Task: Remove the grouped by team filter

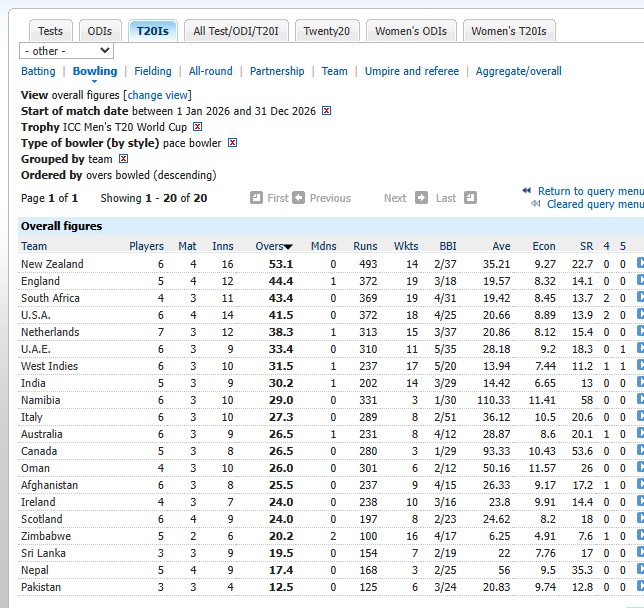Action: [123, 159]
